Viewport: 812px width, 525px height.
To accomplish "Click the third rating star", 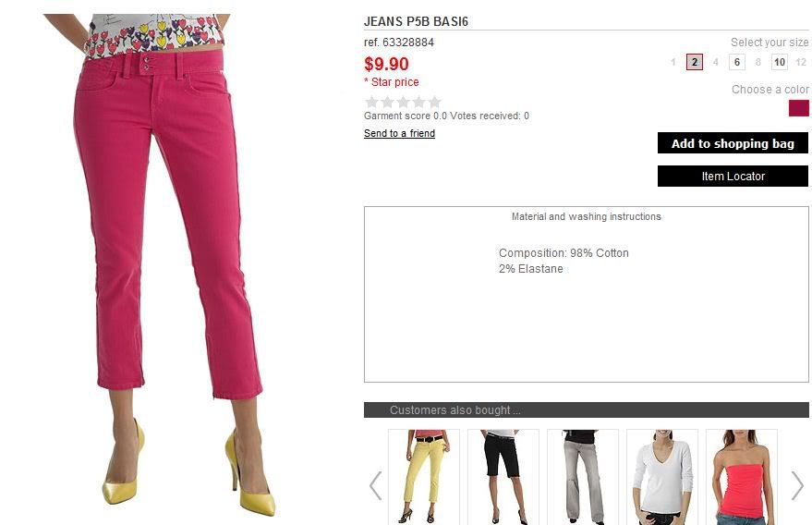I will [x=404, y=102].
